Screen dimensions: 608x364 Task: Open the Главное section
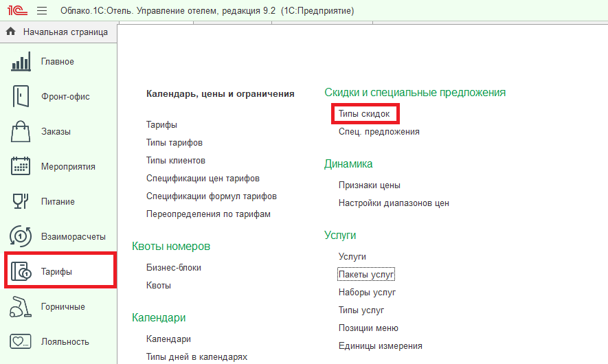point(58,62)
